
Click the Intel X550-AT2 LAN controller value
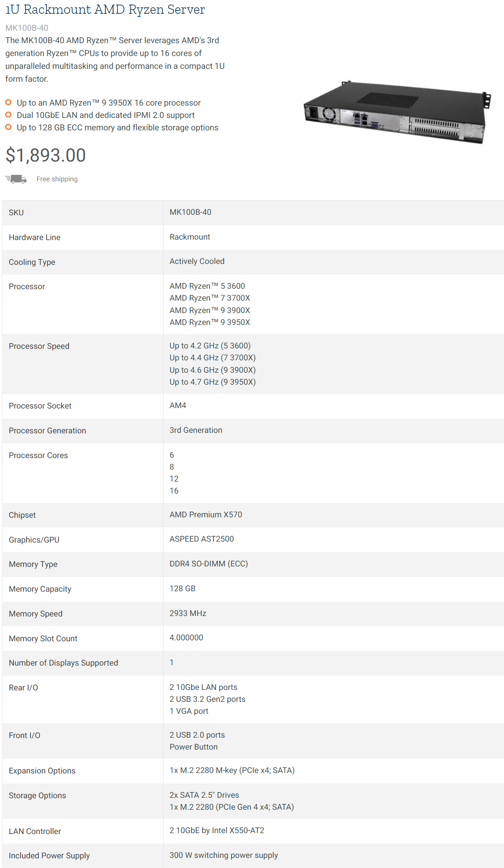point(217,830)
